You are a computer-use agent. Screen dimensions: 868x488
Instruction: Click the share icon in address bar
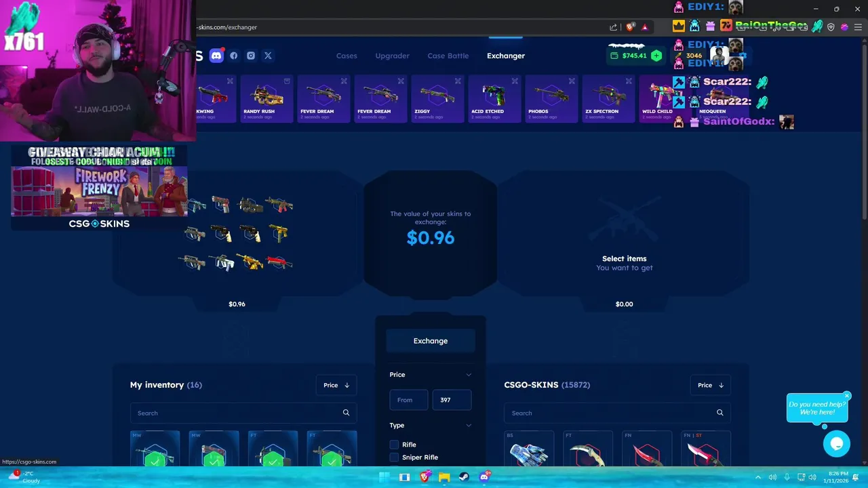614,27
